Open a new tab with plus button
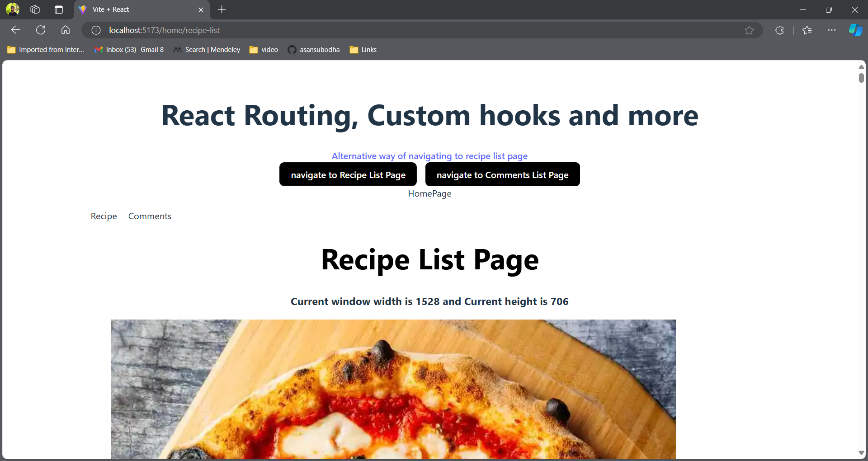The width and height of the screenshot is (868, 461). 222,9
